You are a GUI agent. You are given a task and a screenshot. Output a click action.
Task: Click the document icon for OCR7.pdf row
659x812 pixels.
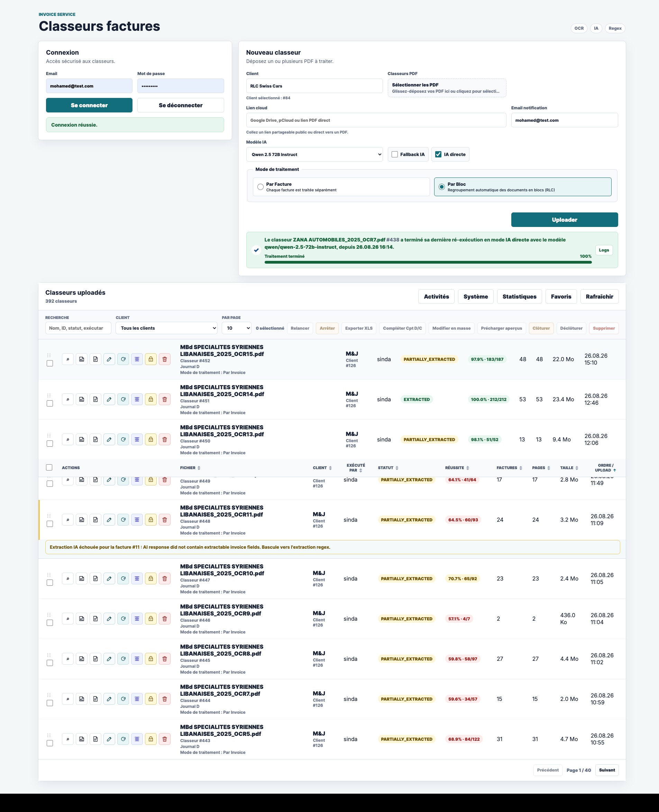[x=95, y=699]
